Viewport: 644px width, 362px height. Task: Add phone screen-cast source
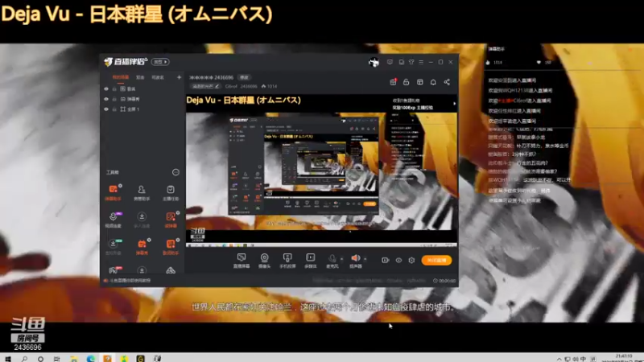tap(287, 260)
